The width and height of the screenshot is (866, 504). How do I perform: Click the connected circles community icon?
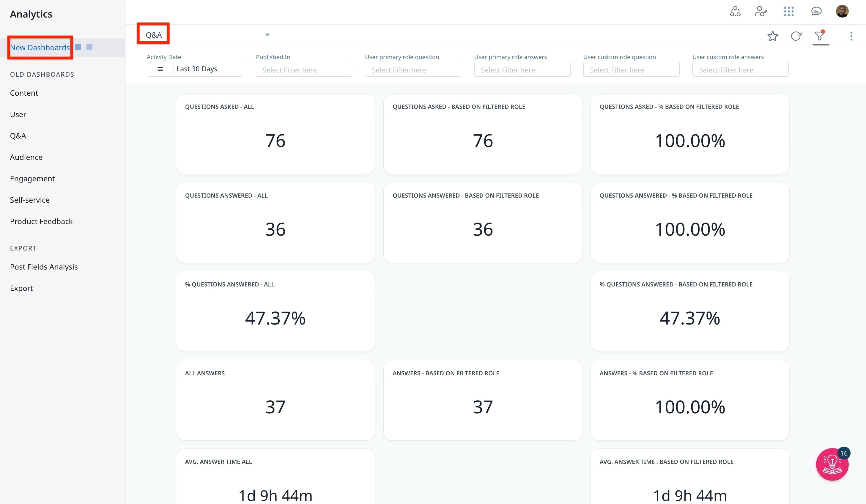[x=735, y=11]
